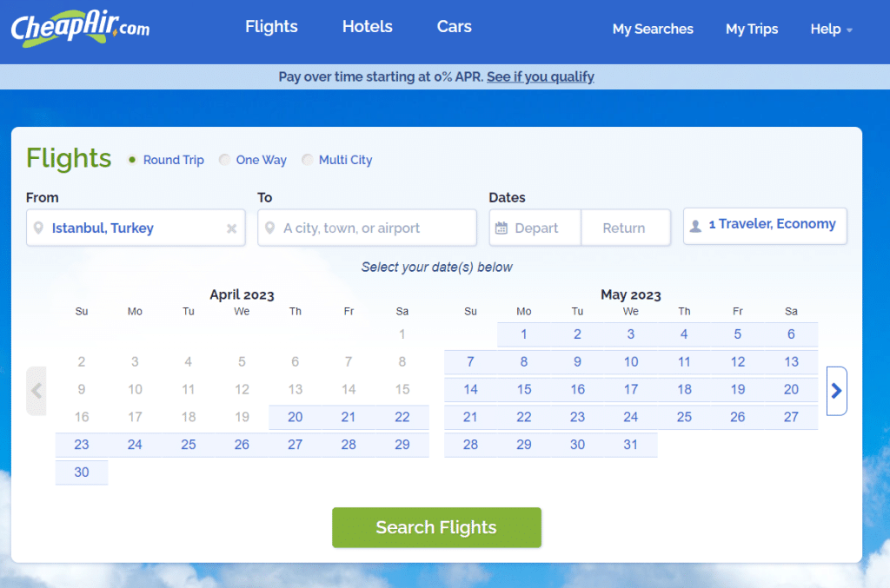Select May 10 in the calendar
Screen dimensions: 890x588
(631, 362)
